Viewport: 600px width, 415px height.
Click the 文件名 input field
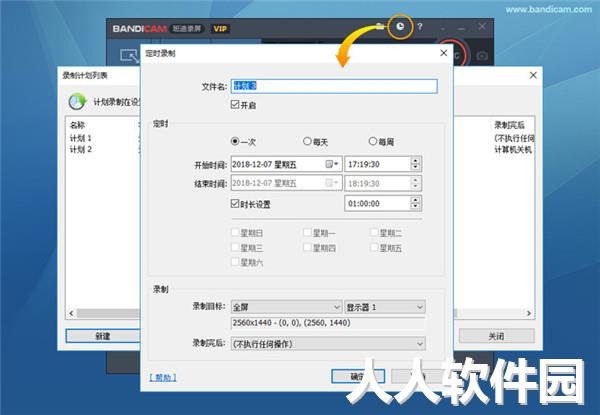(334, 86)
